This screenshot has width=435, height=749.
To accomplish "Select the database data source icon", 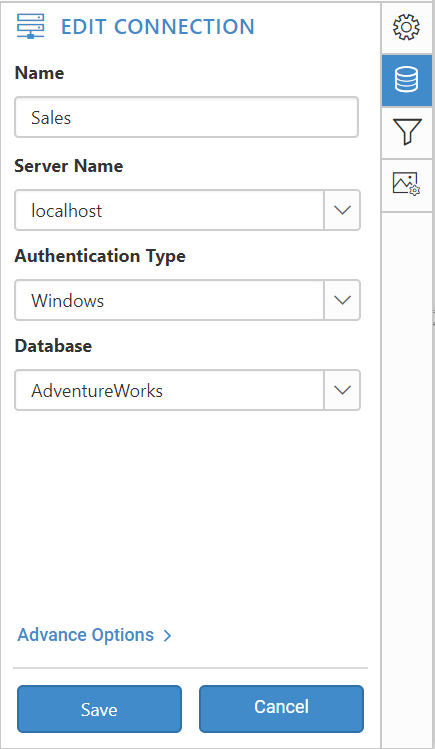I will pos(407,80).
